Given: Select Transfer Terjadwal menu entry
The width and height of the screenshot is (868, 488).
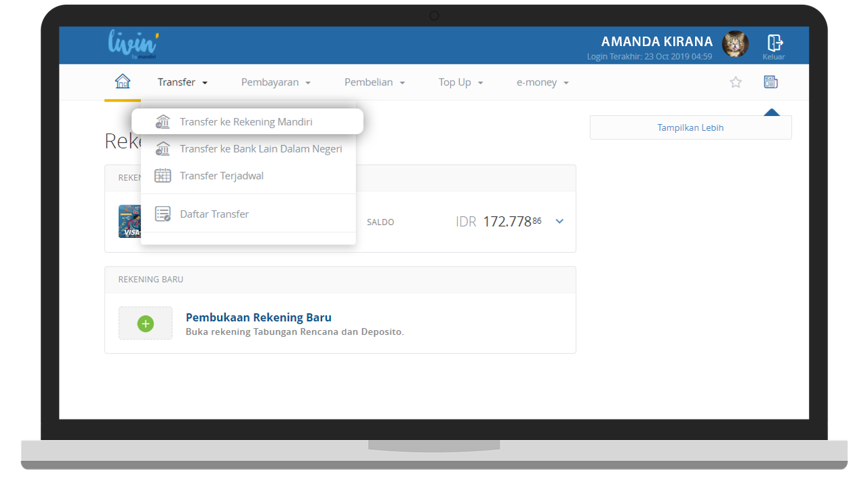Looking at the screenshot, I should tap(221, 176).
